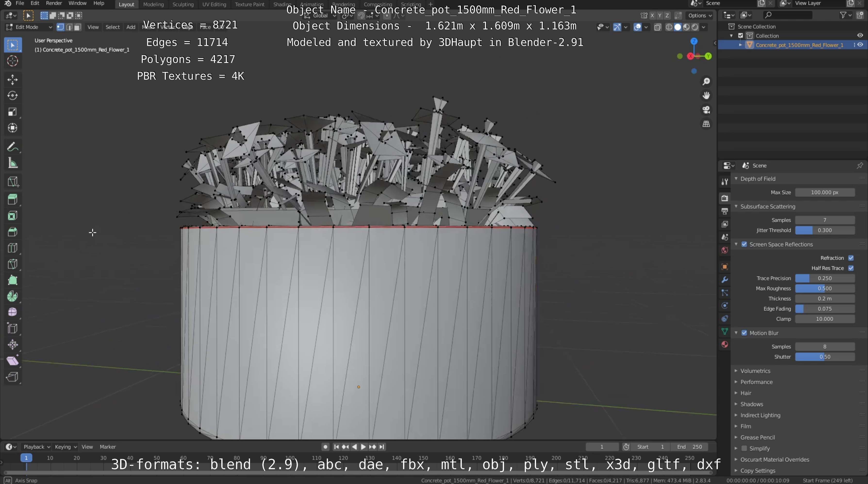
Task: Enable edge select mode
Action: coord(69,27)
